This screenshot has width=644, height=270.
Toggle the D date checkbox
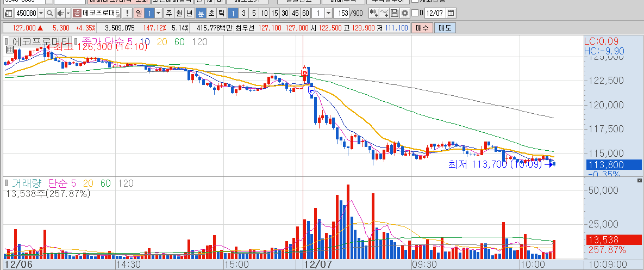click(x=415, y=13)
